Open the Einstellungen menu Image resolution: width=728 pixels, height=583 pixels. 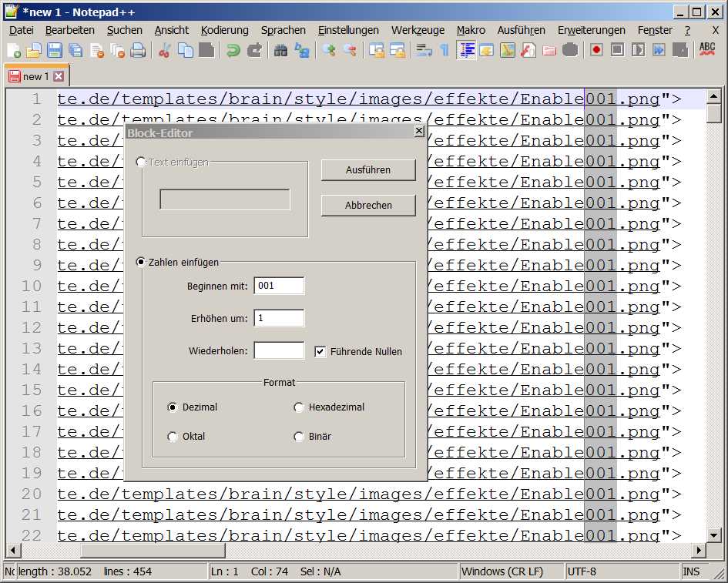pyautogui.click(x=348, y=30)
